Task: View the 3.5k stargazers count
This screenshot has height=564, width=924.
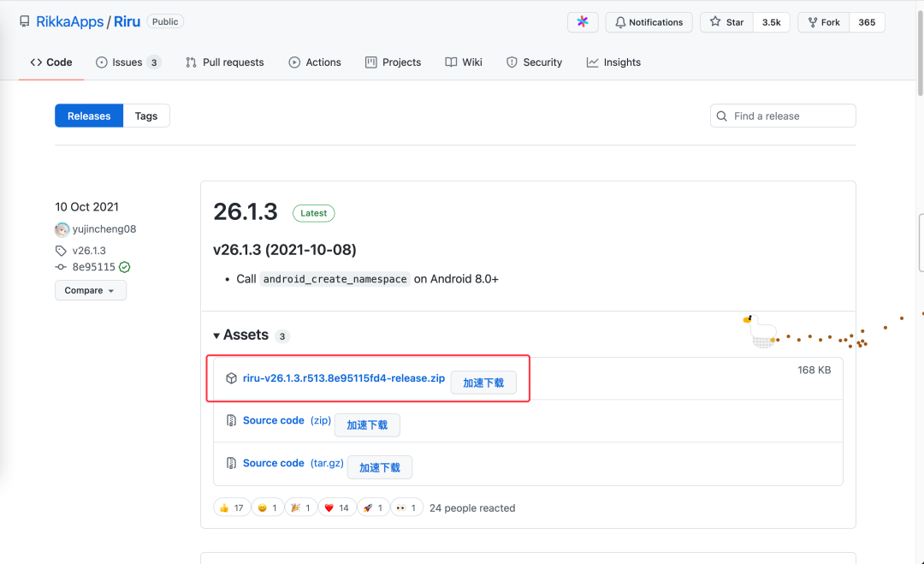Action: 772,22
